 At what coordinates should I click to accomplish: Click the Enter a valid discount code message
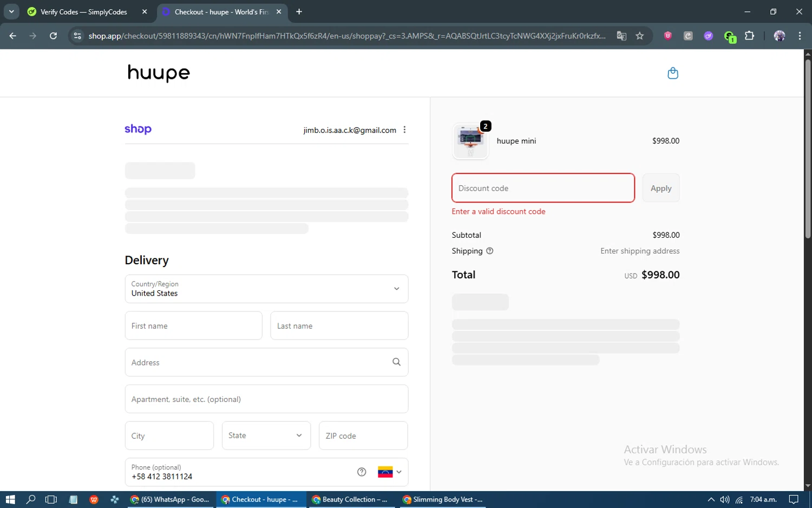click(x=499, y=211)
